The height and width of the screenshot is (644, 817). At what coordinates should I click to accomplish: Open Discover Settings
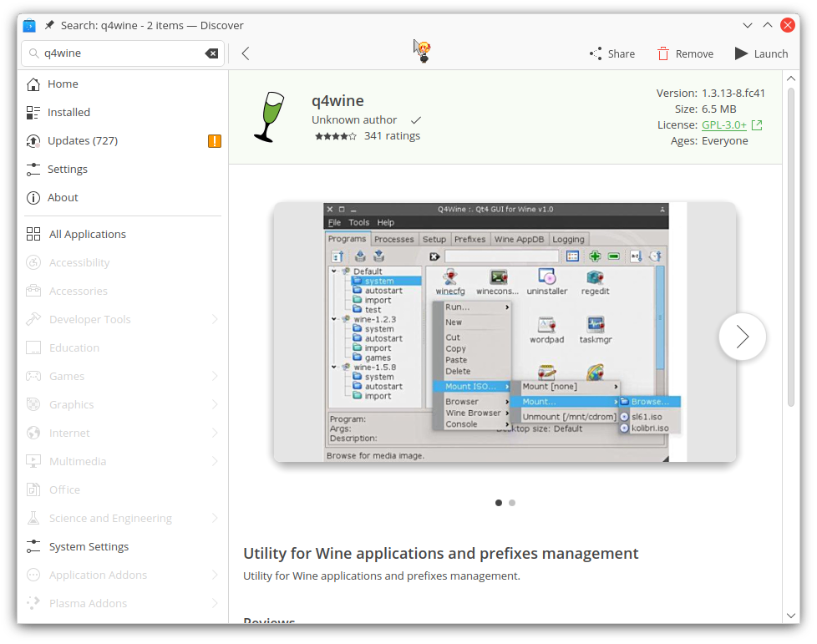tap(123, 170)
